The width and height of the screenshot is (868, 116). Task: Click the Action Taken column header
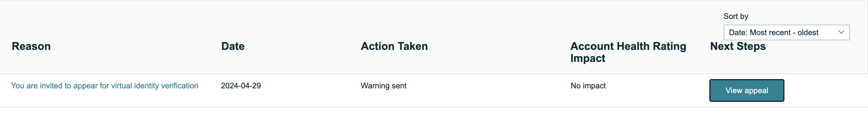coord(394,46)
